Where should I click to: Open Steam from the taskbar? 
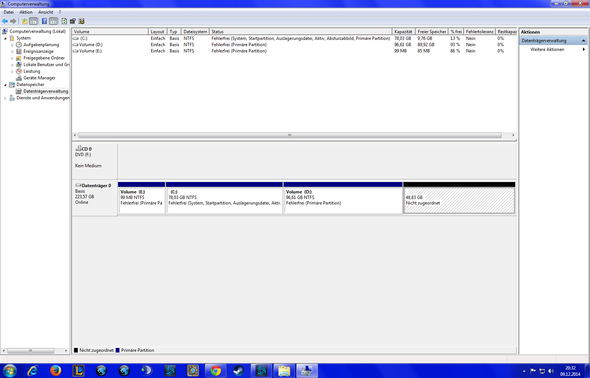tap(238, 370)
